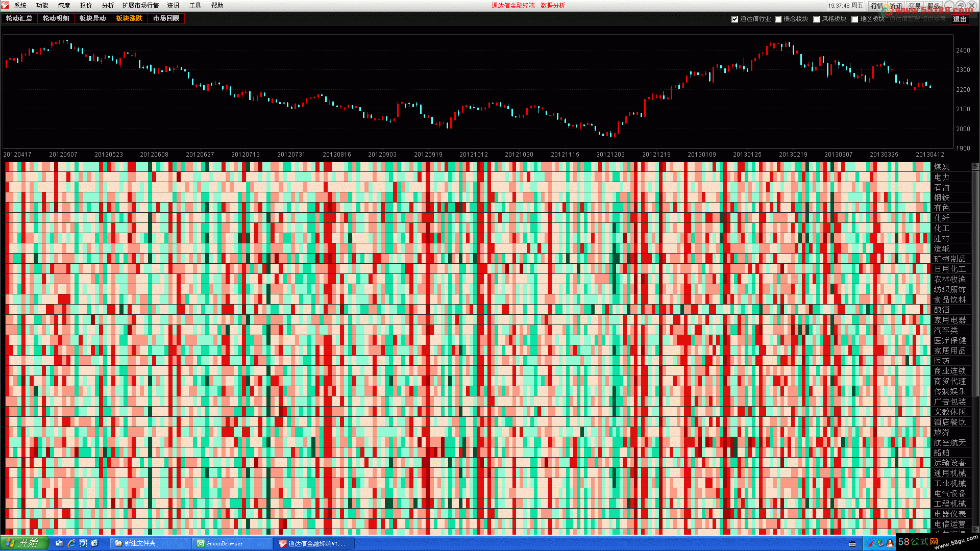Screen dimensions: 980x551
Task: Click the keyboard language bar icon
Action: coord(852,544)
